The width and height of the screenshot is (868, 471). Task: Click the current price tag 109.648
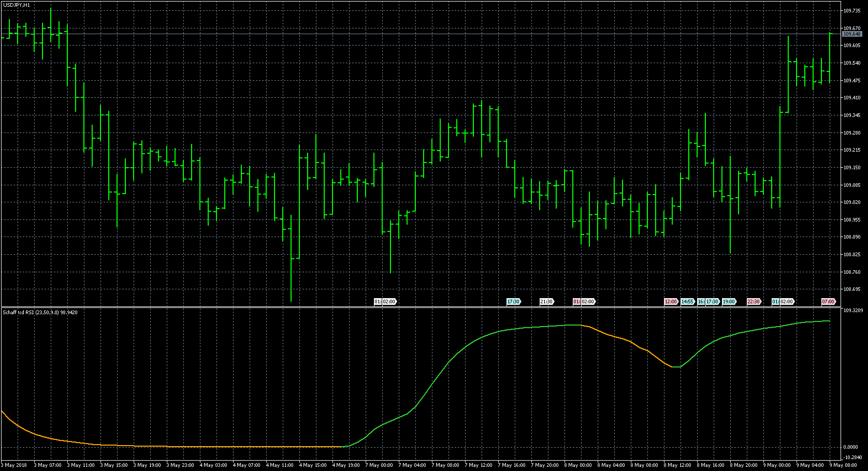point(852,34)
